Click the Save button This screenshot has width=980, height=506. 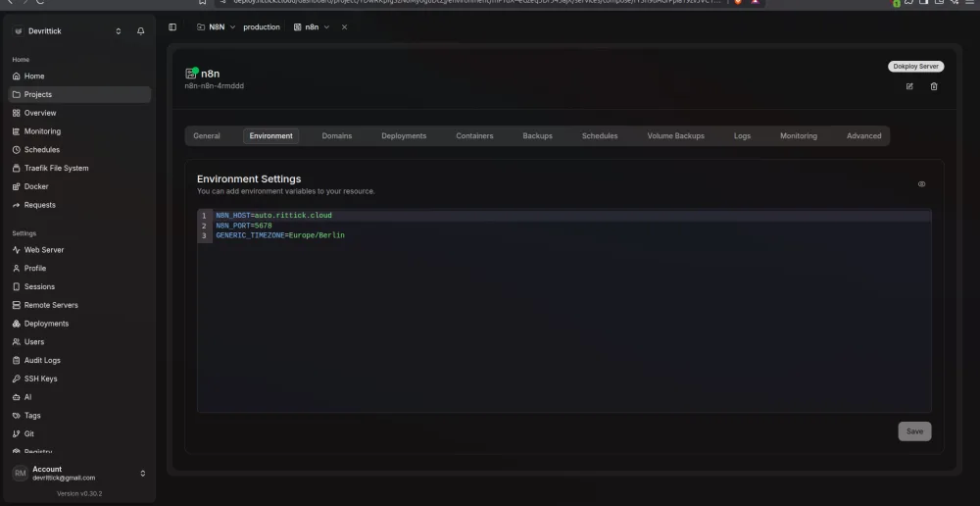914,431
